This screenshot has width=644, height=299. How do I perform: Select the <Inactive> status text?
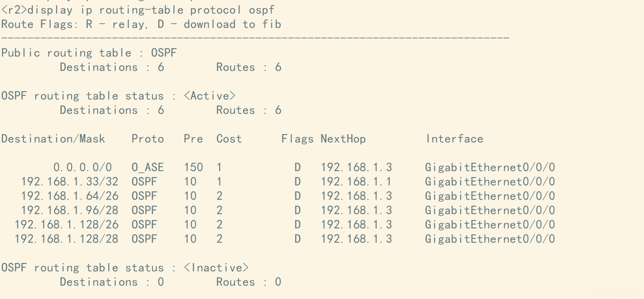[216, 268]
